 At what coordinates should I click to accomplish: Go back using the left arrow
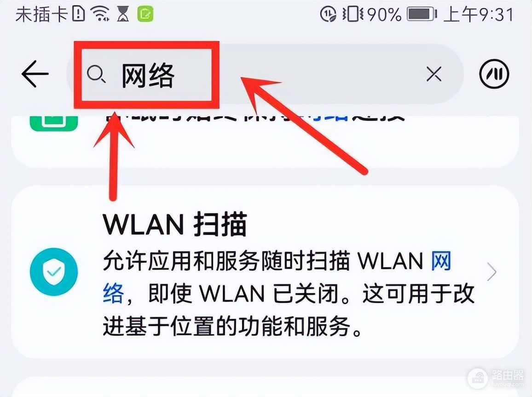35,74
